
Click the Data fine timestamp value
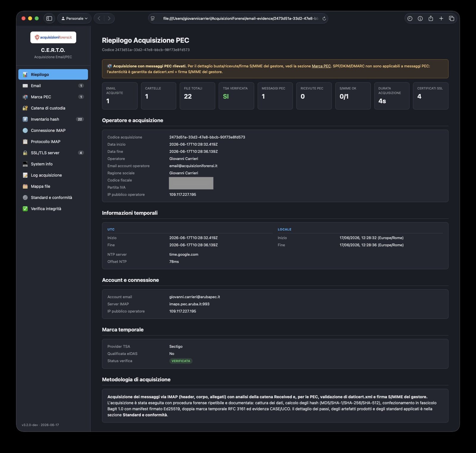[194, 151]
